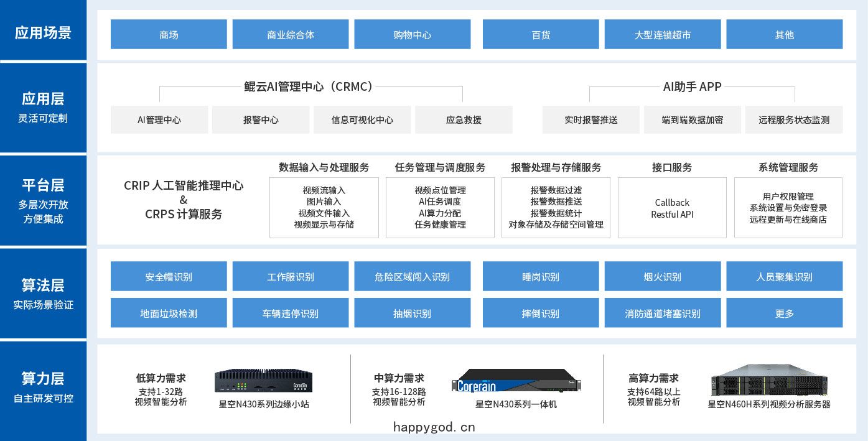Click the 车辆违停识别 box
Screen dimensions: 868x441
point(291,313)
